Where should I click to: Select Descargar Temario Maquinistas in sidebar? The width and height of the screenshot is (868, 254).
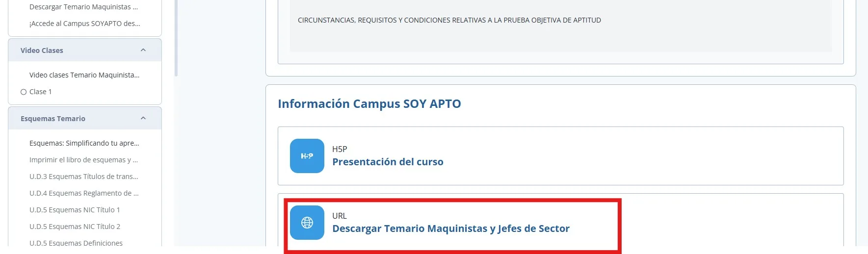coord(83,7)
